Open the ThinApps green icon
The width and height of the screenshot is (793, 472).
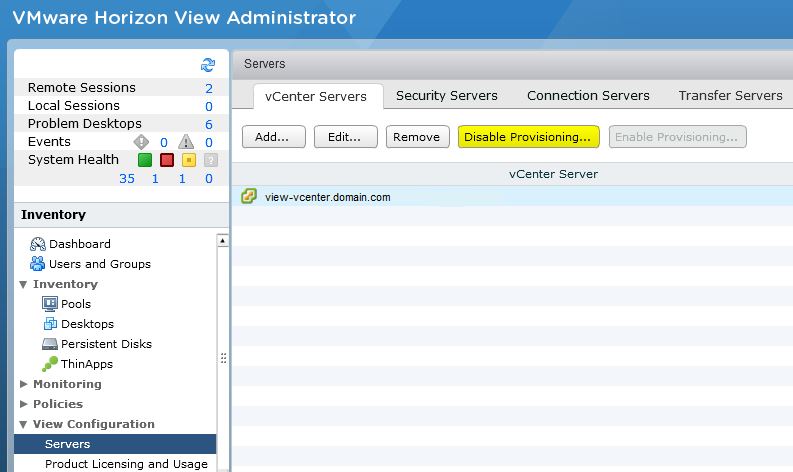click(50, 364)
